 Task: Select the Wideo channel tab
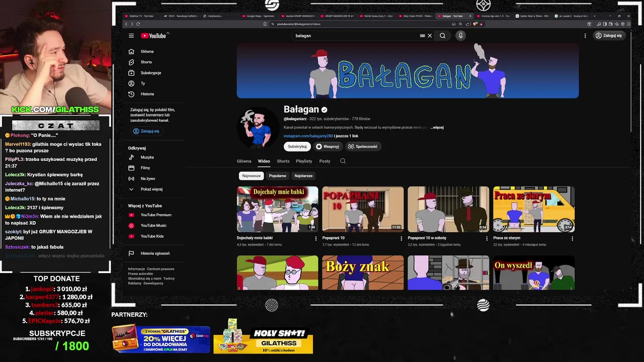pyautogui.click(x=264, y=161)
